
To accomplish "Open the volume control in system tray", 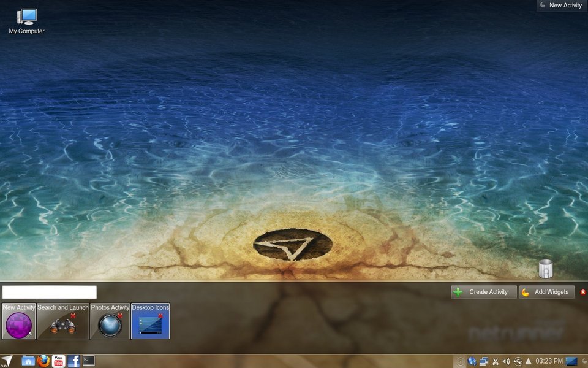I will tap(507, 361).
